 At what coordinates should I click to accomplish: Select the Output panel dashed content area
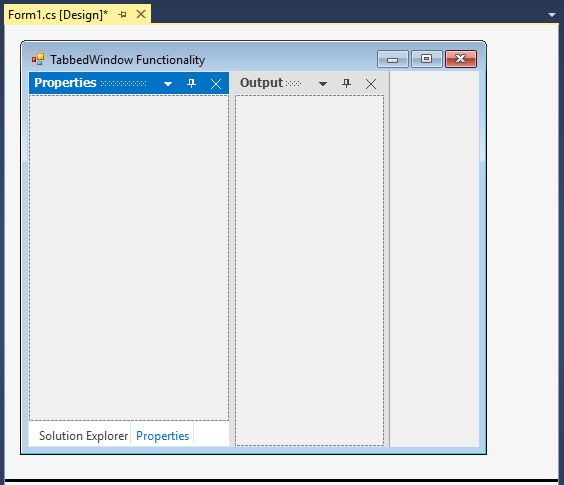310,271
